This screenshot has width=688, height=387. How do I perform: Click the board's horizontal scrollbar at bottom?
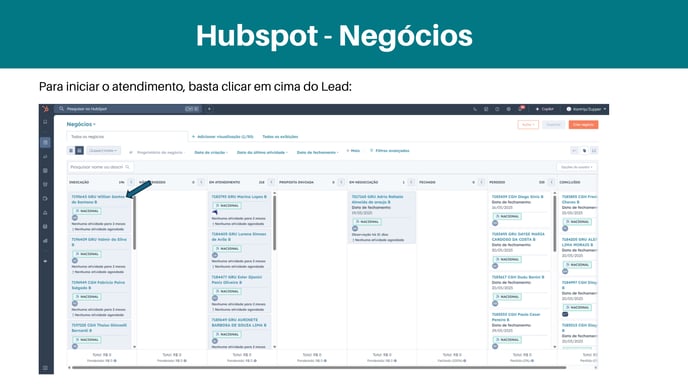tap(319, 367)
